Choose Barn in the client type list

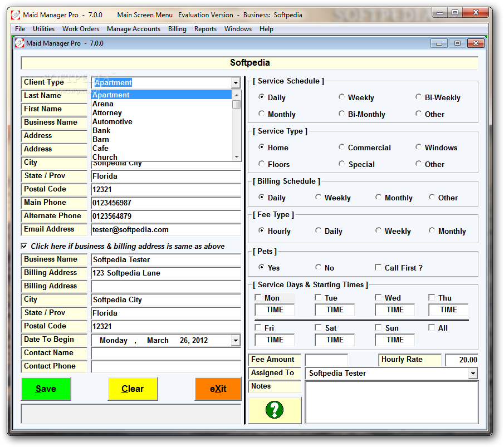[162, 140]
